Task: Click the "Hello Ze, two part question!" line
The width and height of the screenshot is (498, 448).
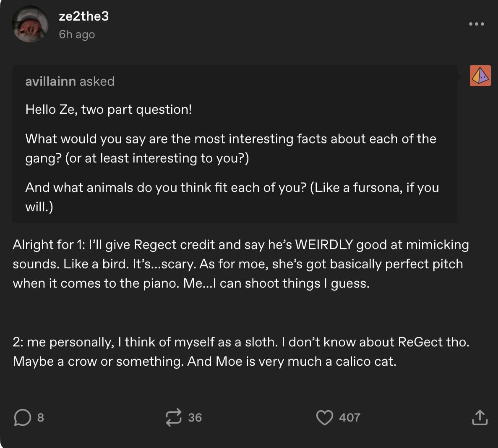Action: click(109, 110)
